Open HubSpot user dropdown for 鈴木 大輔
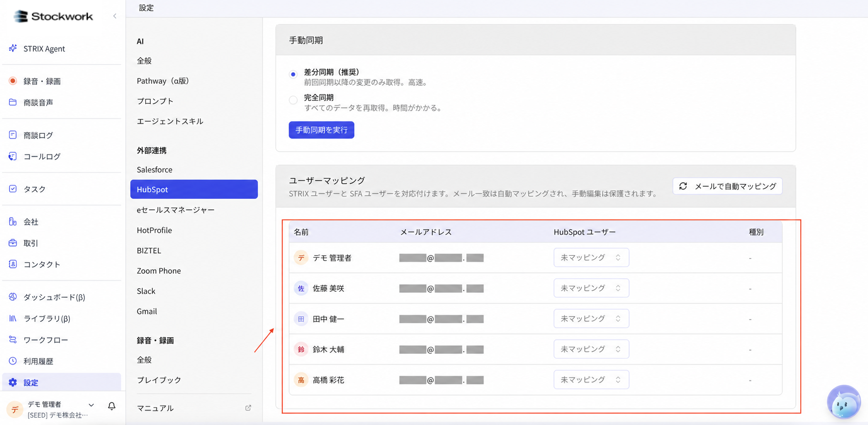The height and width of the screenshot is (425, 868). pyautogui.click(x=591, y=349)
